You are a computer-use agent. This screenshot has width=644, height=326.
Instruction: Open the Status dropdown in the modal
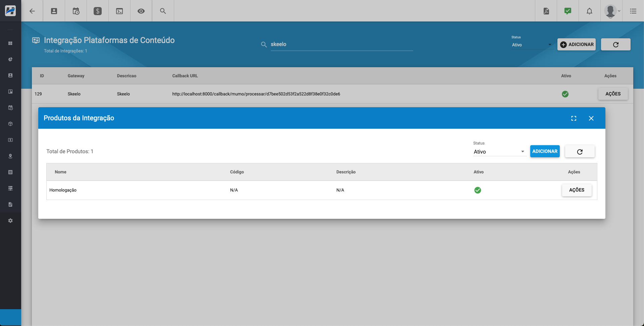coord(499,152)
